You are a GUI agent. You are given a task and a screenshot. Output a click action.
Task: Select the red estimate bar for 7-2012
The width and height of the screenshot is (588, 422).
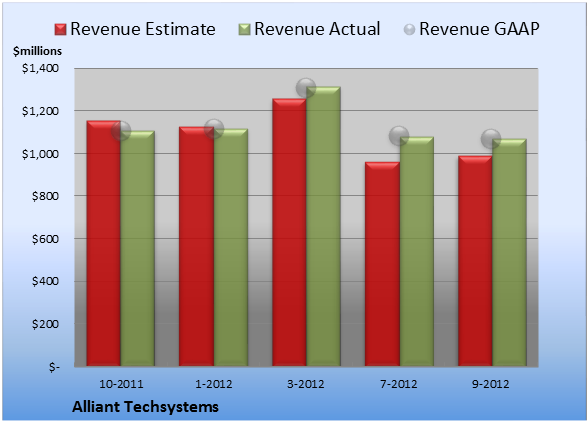(382, 264)
